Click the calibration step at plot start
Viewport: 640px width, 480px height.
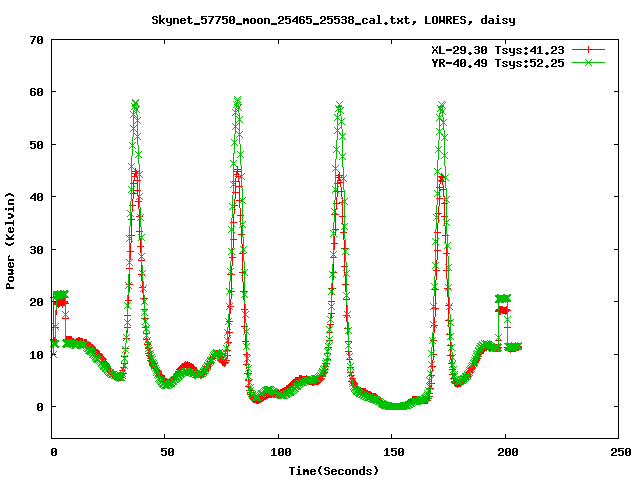pos(60,298)
